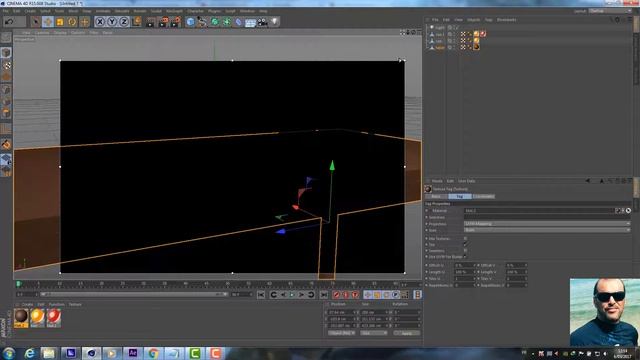640x360 pixels.
Task: Click Render View clapperboard icon
Action: [x=151, y=22]
